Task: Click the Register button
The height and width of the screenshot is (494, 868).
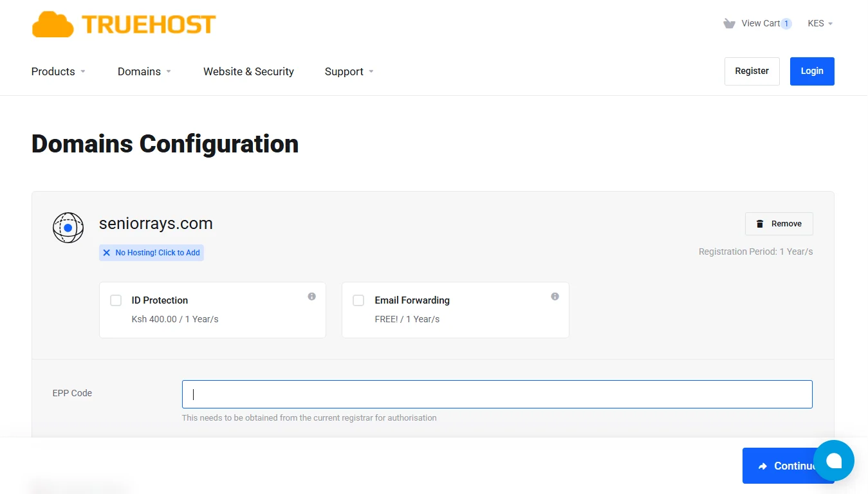Action: [752, 71]
